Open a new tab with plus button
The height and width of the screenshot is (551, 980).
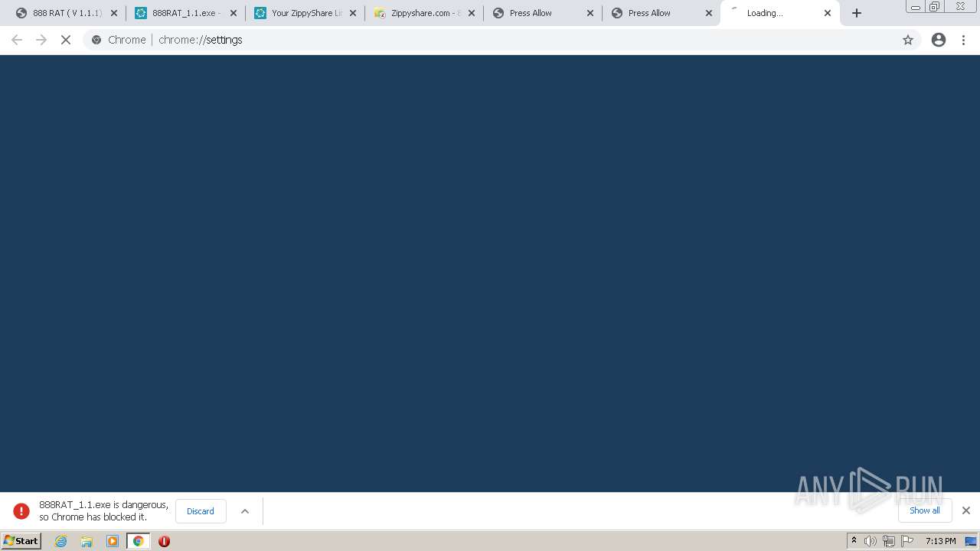click(x=857, y=13)
